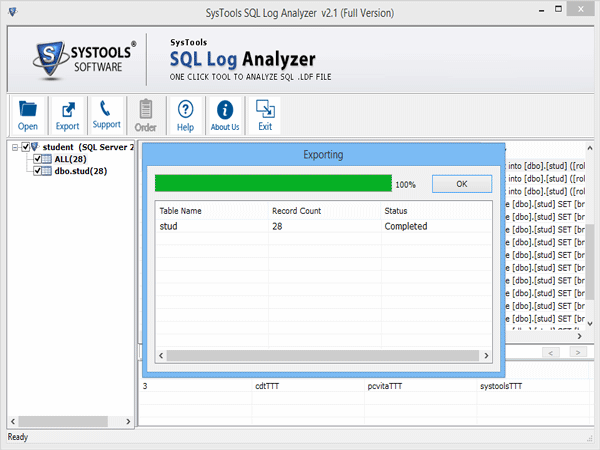
Task: Toggle the ALL(28) checkbox
Action: pos(38,159)
